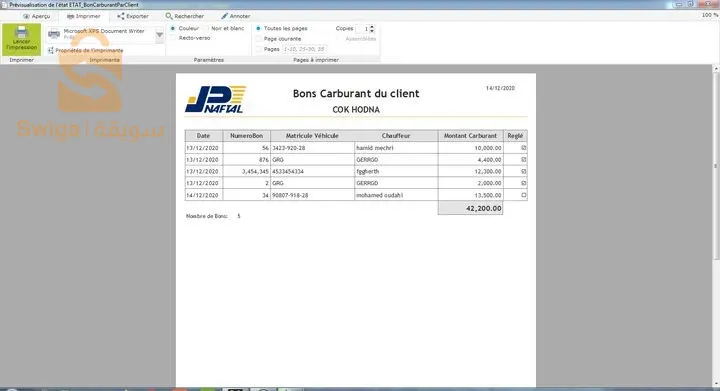Open Propriétés de l'imprimante link
720x391 pixels.
(x=85, y=50)
